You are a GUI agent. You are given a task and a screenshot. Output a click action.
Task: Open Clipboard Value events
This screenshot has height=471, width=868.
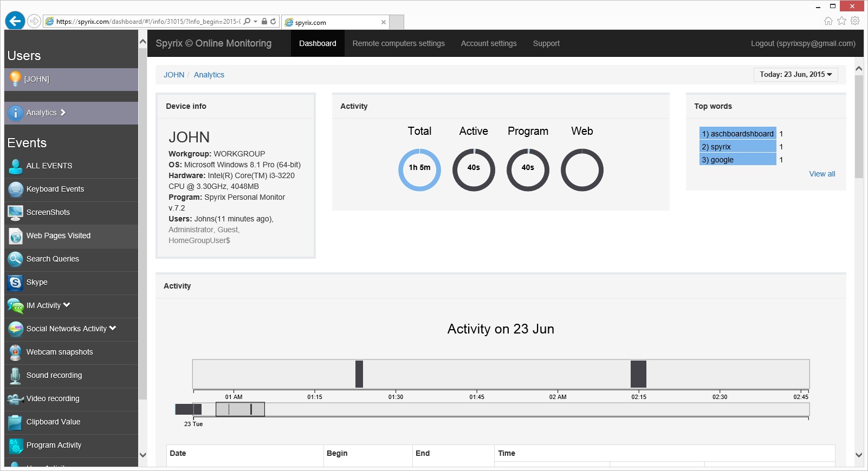point(71,422)
